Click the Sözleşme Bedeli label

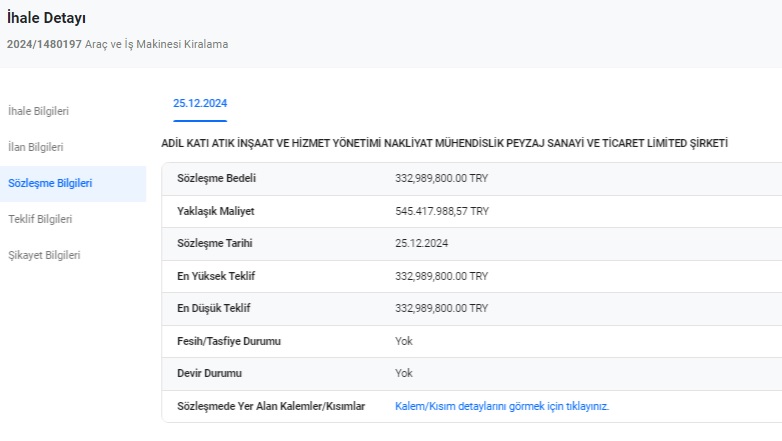[x=216, y=178]
